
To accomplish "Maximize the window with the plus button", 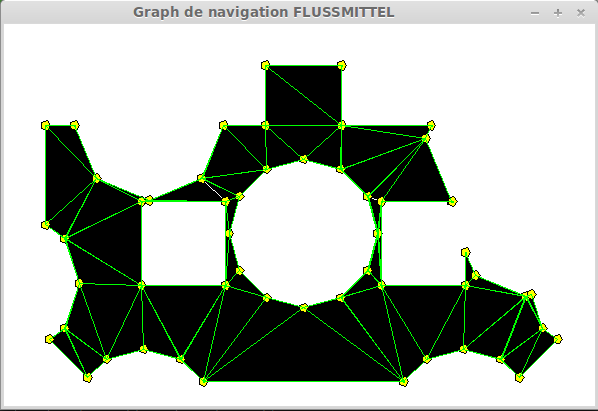I will [x=558, y=13].
